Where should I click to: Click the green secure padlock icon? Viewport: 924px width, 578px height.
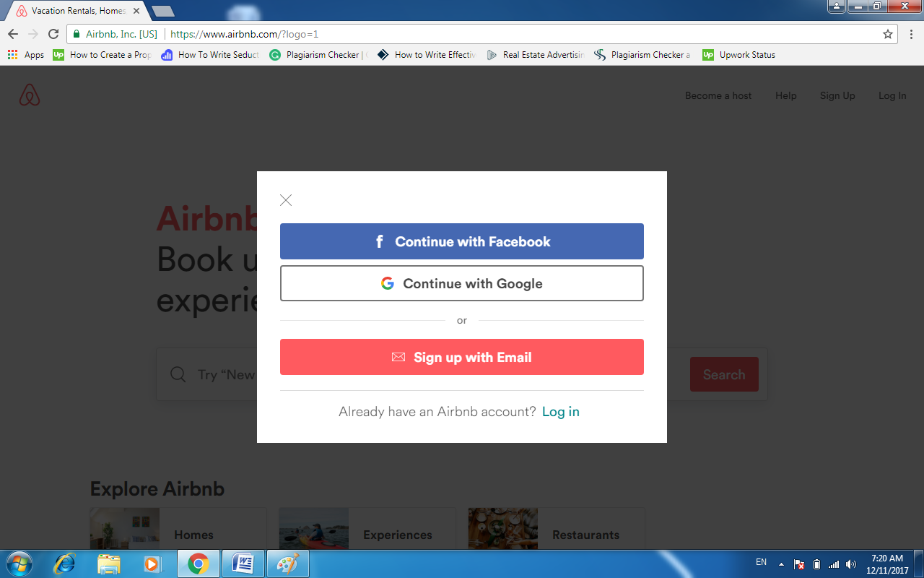point(76,34)
